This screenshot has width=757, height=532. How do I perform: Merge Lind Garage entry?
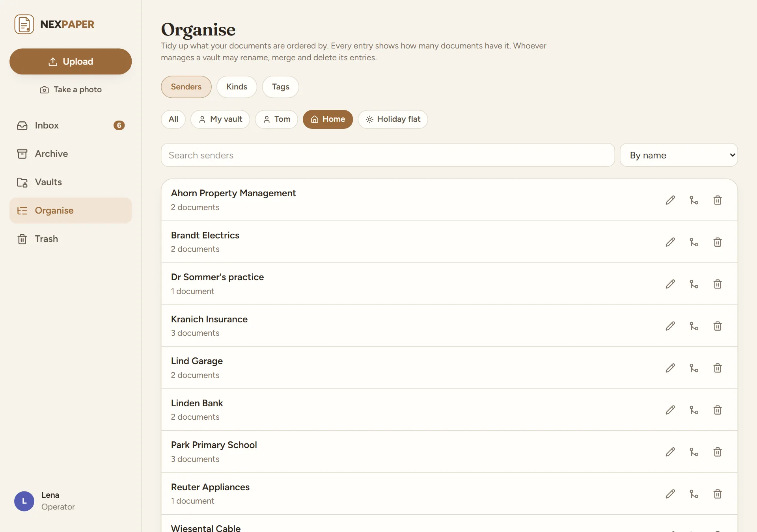pyautogui.click(x=694, y=368)
